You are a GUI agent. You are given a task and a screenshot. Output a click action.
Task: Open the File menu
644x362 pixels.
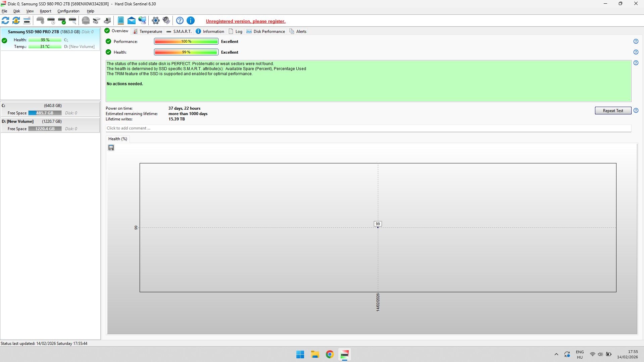4,11
